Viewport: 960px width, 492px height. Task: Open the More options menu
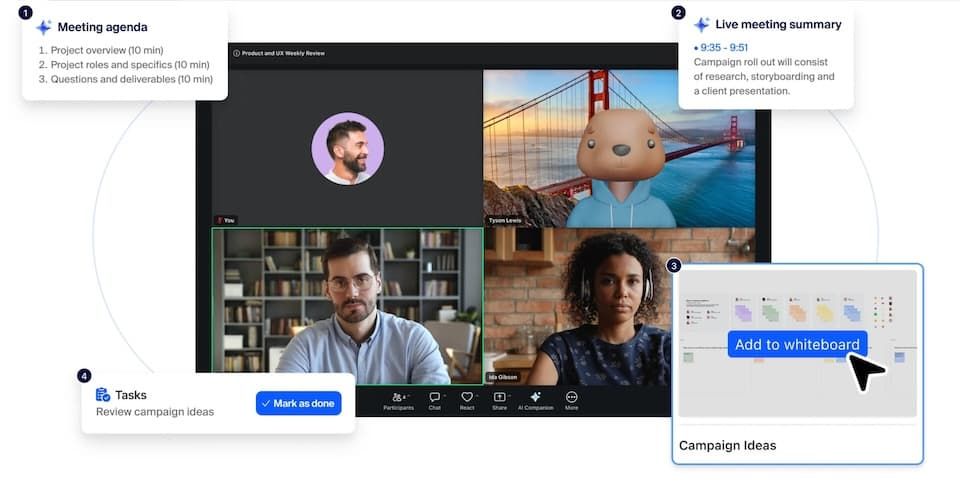[x=571, y=401]
